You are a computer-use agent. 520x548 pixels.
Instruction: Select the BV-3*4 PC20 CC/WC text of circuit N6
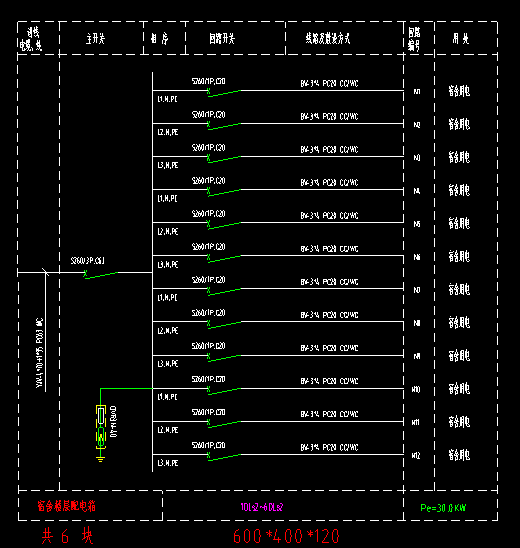[329, 249]
